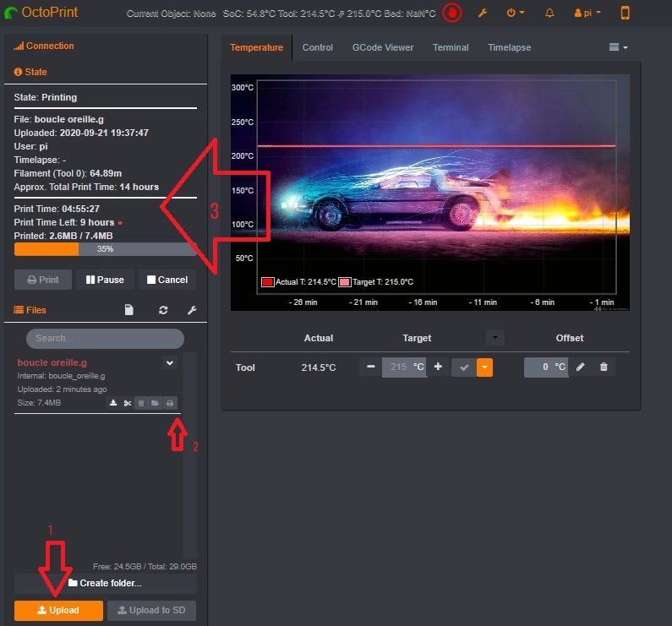
Task: Refresh the file list
Action: pos(163,310)
